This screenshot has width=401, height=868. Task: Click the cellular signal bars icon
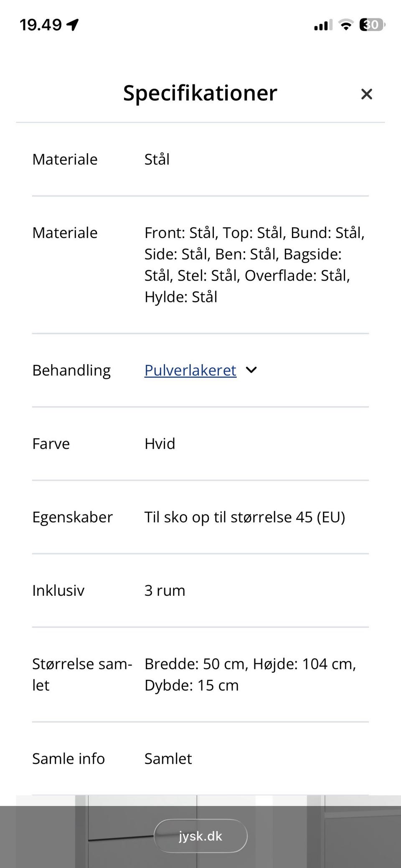point(323,25)
